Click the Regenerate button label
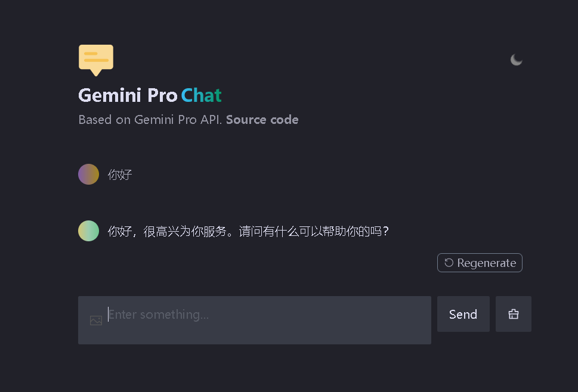The width and height of the screenshot is (578, 392). coord(487,263)
